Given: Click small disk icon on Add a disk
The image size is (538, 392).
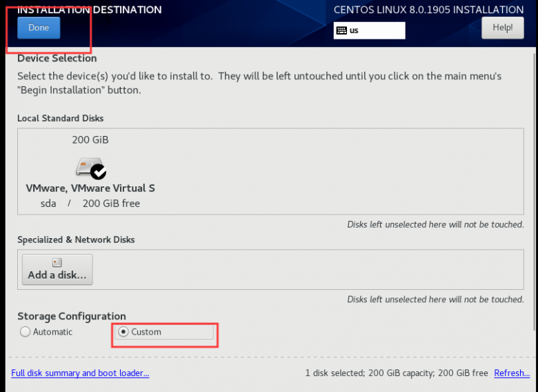Looking at the screenshot, I should click(x=57, y=262).
